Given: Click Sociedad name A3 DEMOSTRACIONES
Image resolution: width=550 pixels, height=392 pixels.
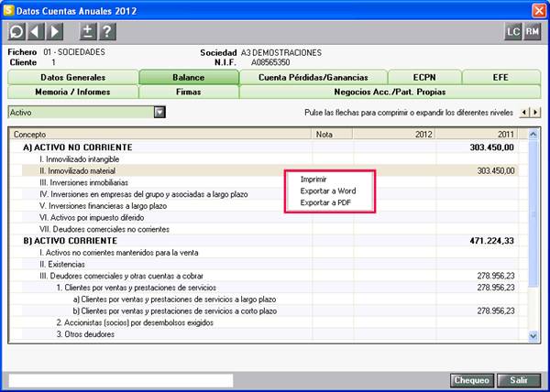Looking at the screenshot, I should click(x=281, y=53).
